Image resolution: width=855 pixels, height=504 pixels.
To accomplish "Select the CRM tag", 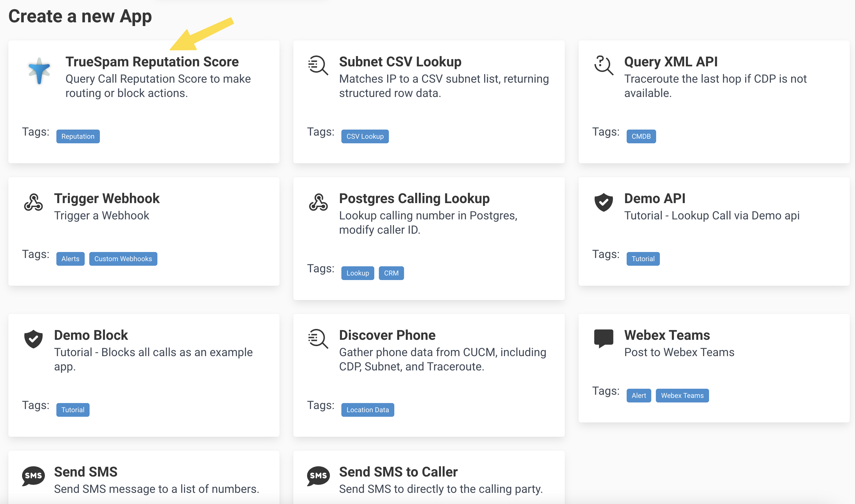I will pos(391,273).
